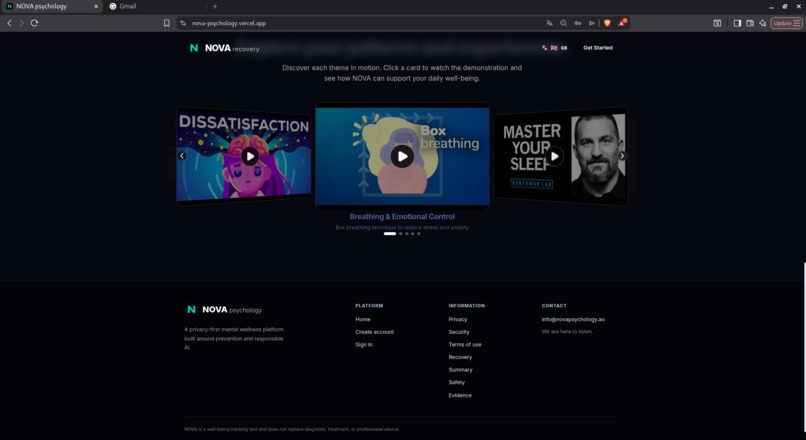Click Brave Rewards triangle icon
806x440 pixels.
point(622,23)
